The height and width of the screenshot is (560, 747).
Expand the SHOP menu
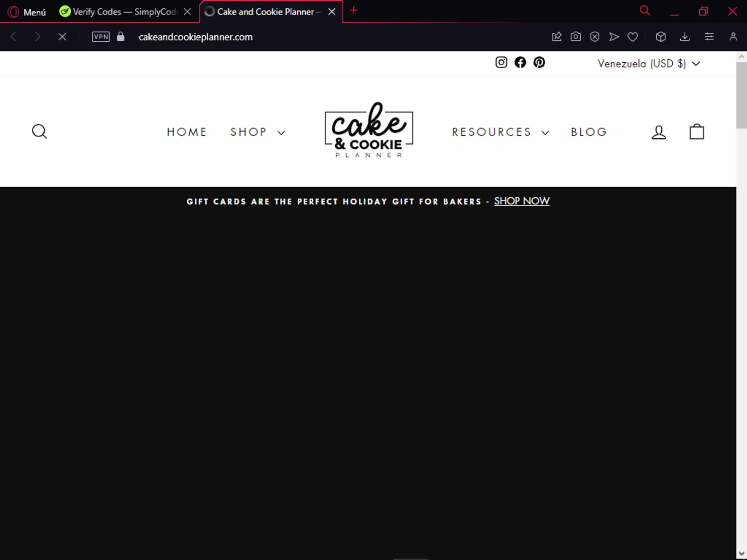[257, 132]
